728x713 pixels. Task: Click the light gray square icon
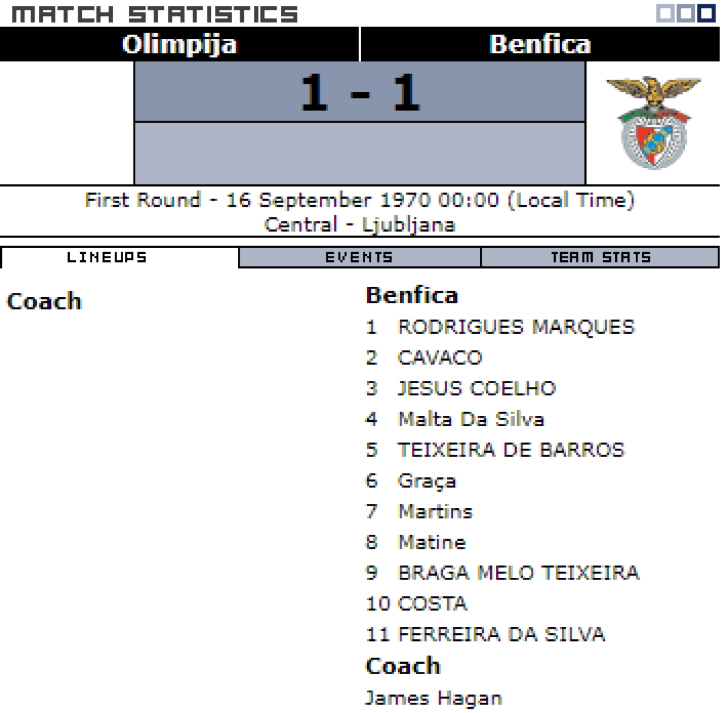coord(666,13)
